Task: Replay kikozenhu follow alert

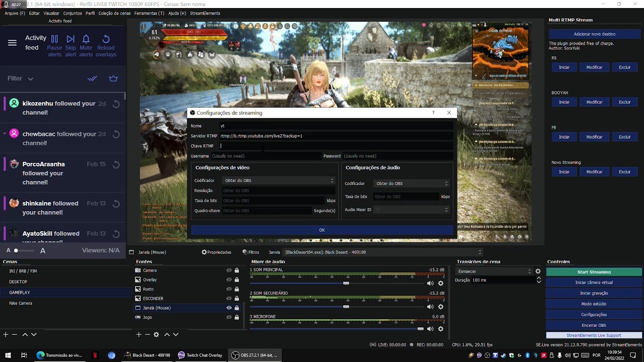Action: [116, 104]
